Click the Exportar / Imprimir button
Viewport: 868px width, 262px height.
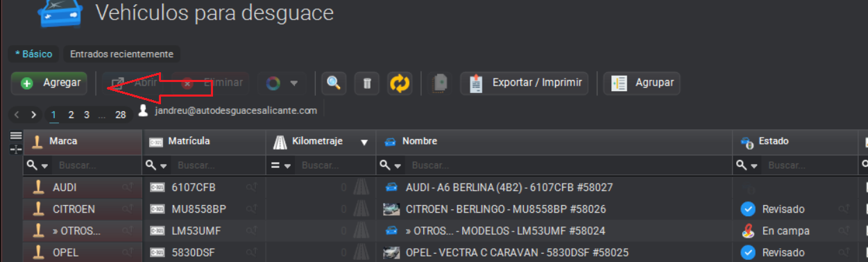[525, 83]
